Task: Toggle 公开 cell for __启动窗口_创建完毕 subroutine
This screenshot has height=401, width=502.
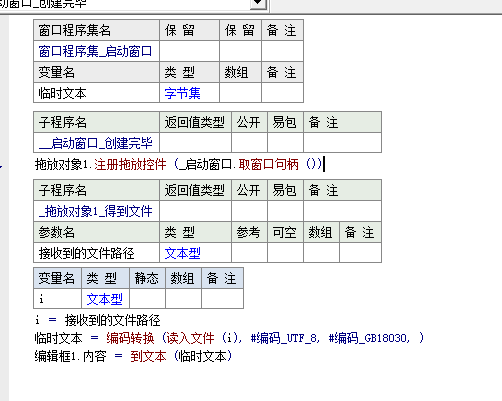Action: click(x=249, y=143)
